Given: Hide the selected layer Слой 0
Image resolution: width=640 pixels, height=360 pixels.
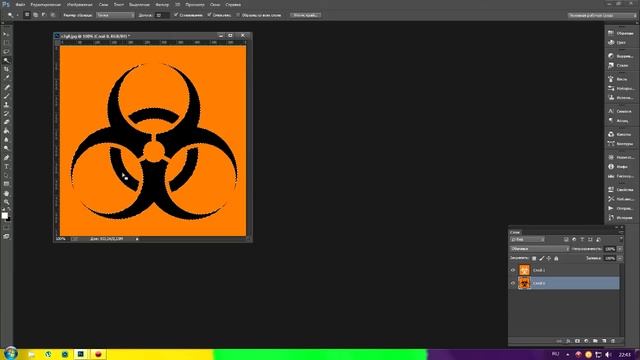Looking at the screenshot, I should pos(513,283).
